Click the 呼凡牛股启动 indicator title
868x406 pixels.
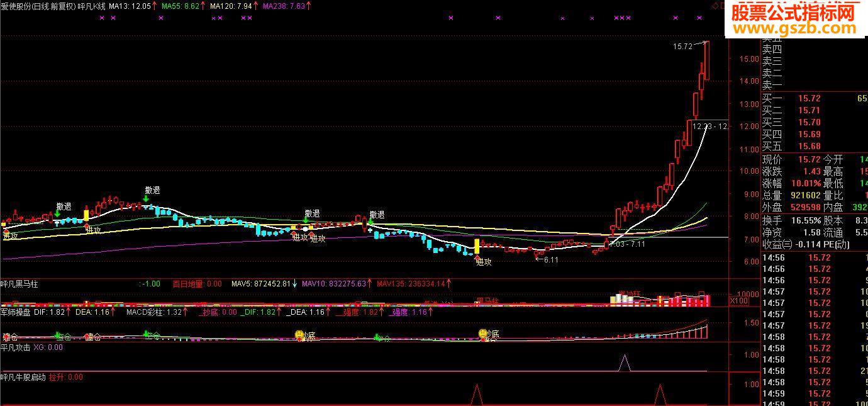23,377
